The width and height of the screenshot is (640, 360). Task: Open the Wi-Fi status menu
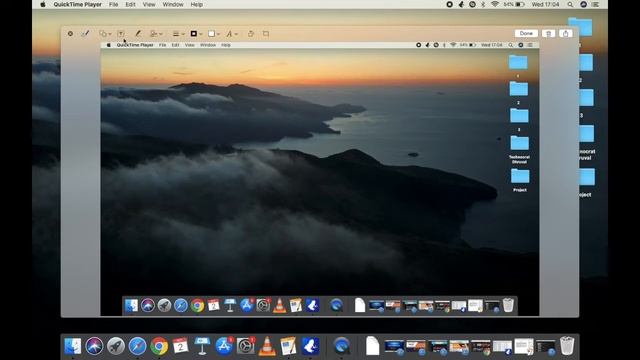click(x=495, y=4)
